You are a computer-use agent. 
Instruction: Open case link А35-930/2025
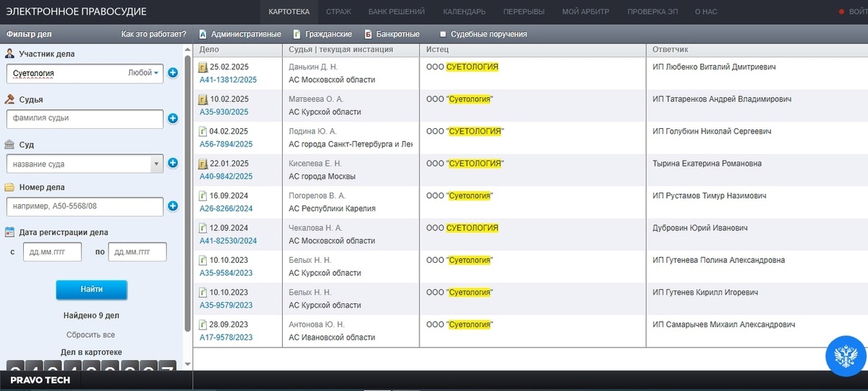coord(224,112)
